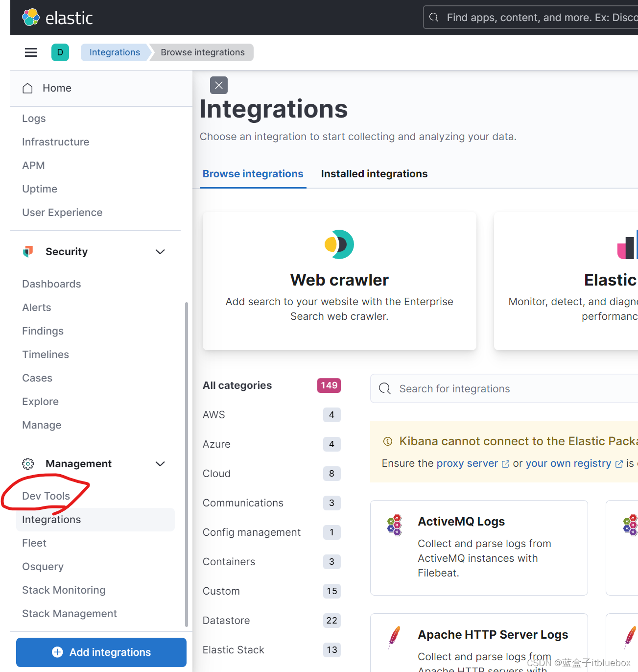Toggle the hamburger navigation menu
The height and width of the screenshot is (672, 638).
click(31, 52)
